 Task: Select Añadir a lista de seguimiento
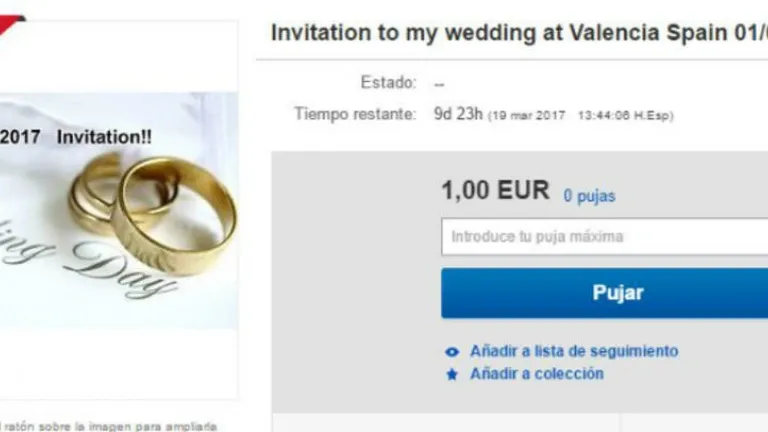(x=574, y=351)
